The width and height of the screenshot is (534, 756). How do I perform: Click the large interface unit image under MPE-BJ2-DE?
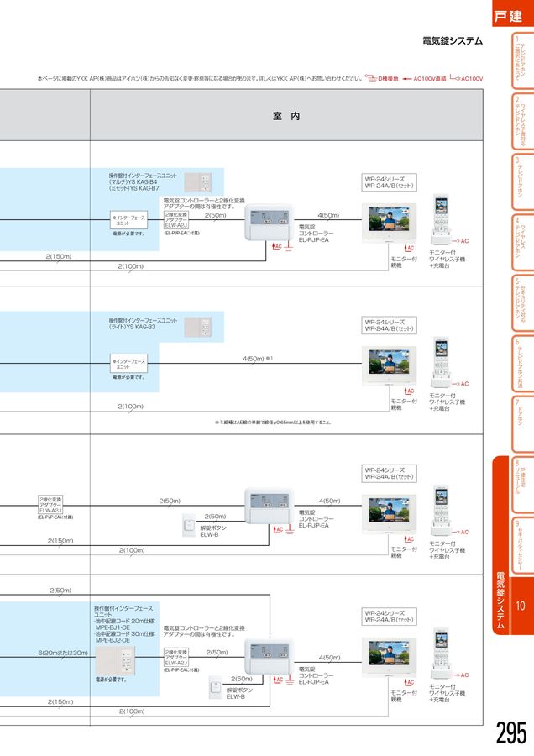(115, 660)
